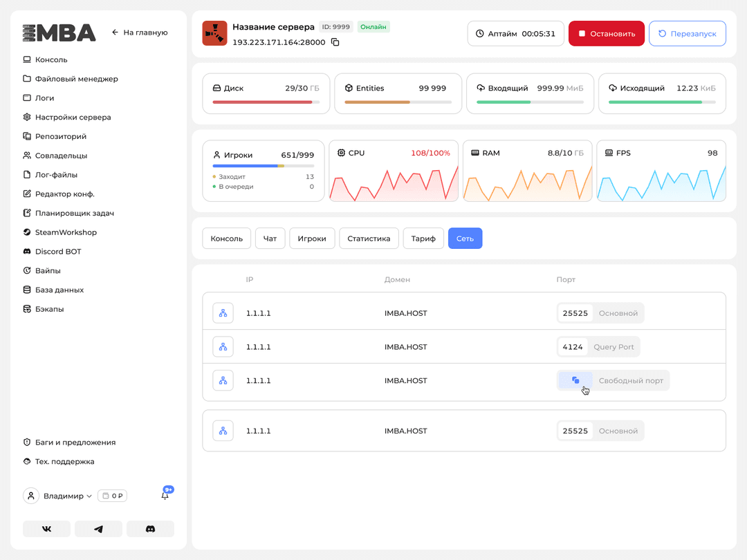Expand the Владимир user dropdown
The image size is (747, 560).
(67, 496)
